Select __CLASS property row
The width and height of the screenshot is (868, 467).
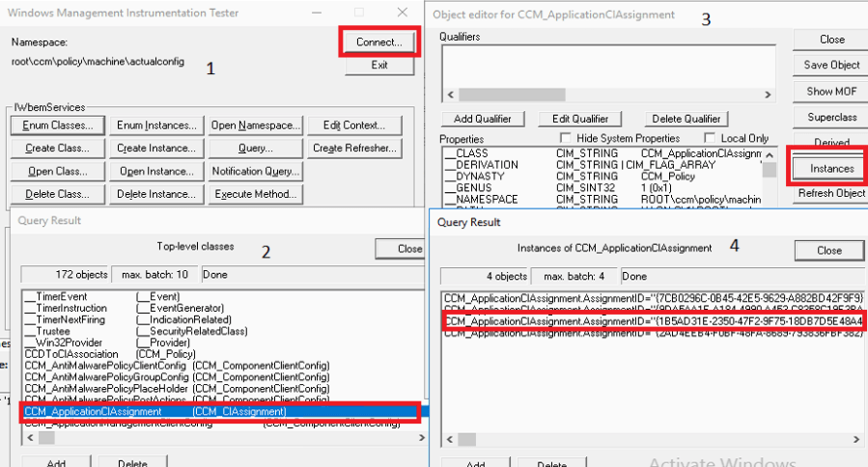point(602,153)
